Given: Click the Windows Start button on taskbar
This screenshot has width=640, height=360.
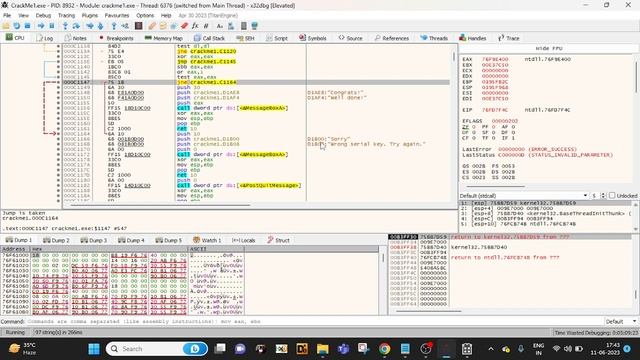Looking at the screenshot, I should 94,349.
